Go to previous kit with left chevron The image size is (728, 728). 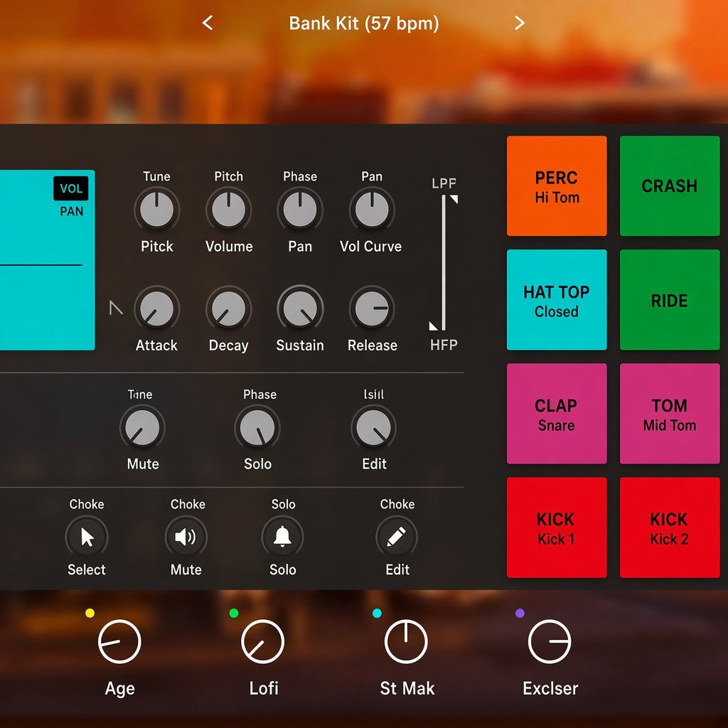(x=208, y=23)
